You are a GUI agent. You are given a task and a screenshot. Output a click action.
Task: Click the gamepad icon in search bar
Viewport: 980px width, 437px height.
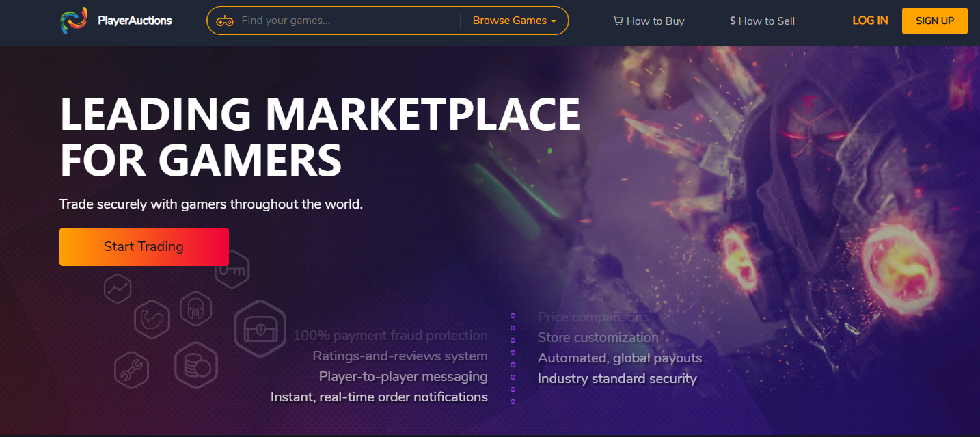tap(224, 21)
